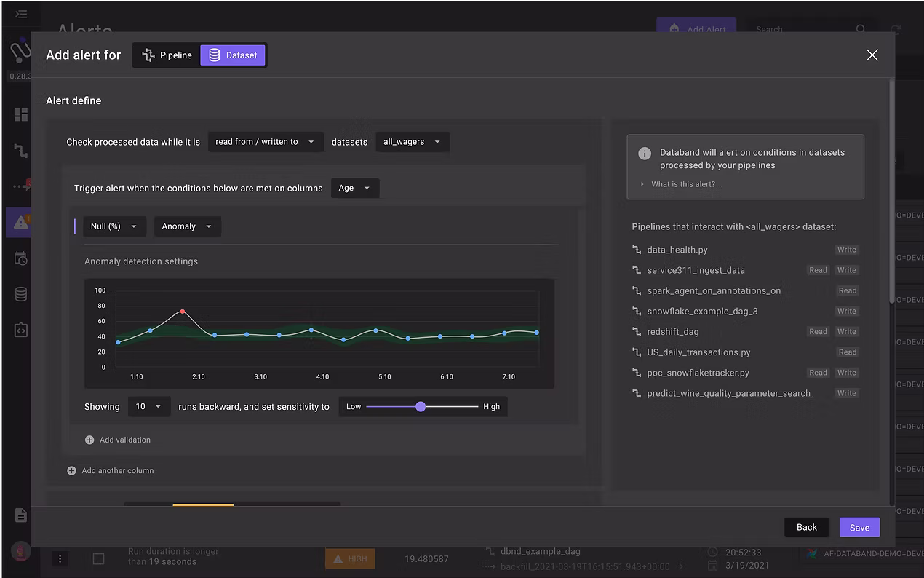924x578 pixels.
Task: Click the service311_ingest_data pipeline icon
Action: [637, 270]
